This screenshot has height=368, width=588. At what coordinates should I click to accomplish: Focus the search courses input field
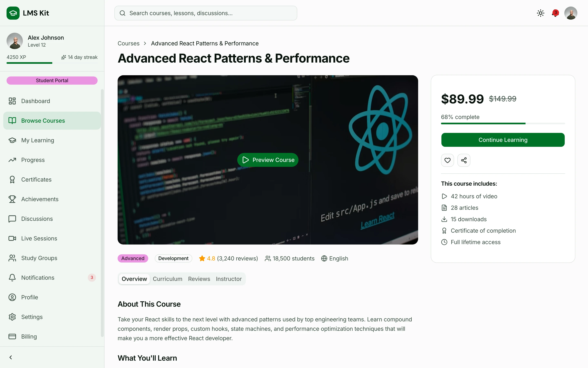pos(206,13)
